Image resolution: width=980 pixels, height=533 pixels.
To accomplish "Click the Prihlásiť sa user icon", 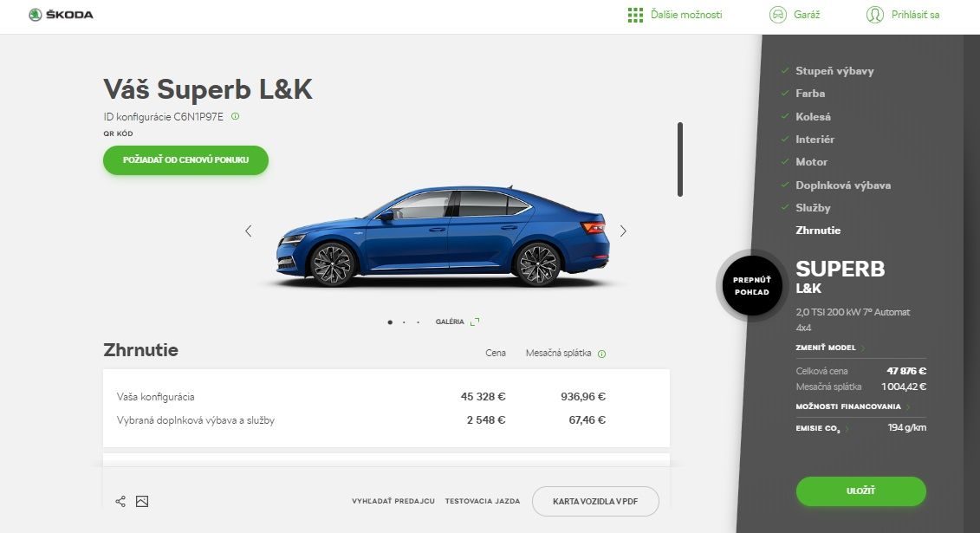I will [x=875, y=15].
